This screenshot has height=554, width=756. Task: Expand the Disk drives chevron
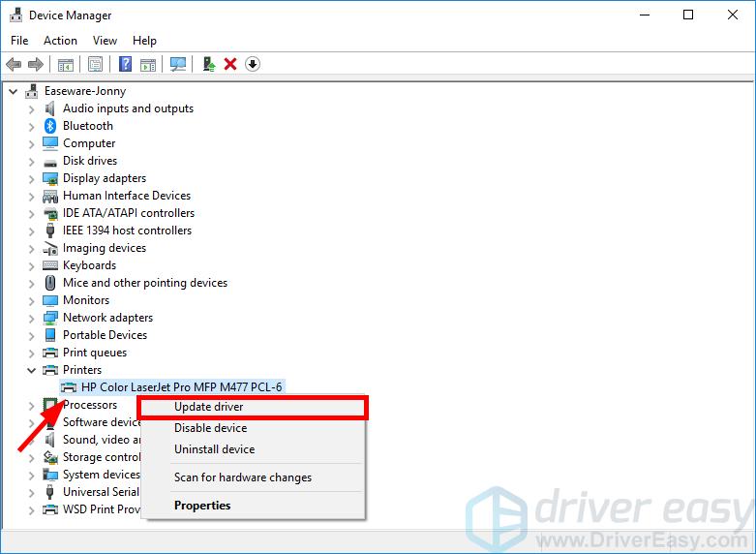point(31,162)
